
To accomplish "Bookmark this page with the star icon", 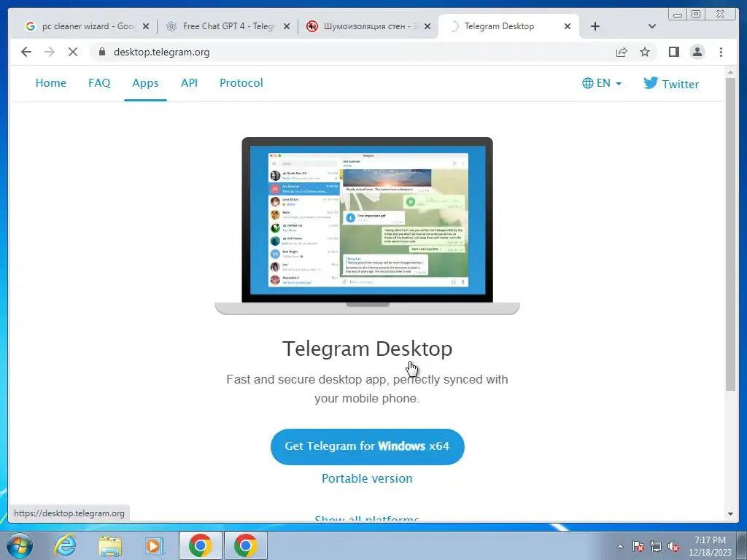I will (x=645, y=52).
